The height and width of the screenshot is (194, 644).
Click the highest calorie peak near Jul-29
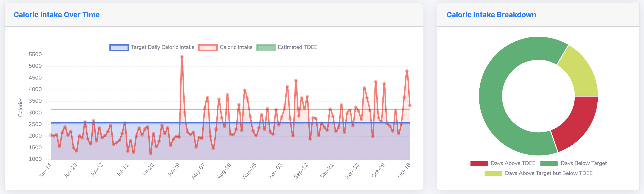coord(182,57)
